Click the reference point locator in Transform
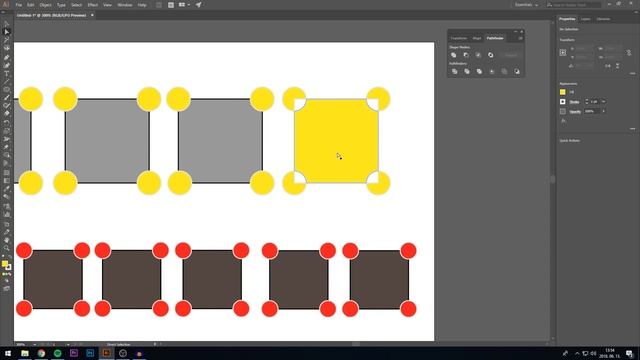The width and height of the screenshot is (640, 360). 563,52
